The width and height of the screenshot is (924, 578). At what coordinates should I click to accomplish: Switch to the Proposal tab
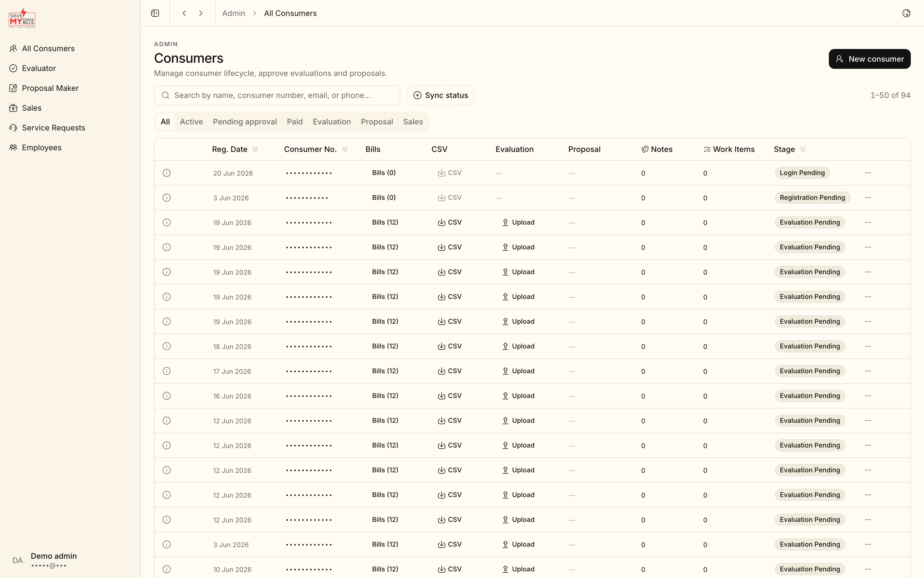[377, 122]
